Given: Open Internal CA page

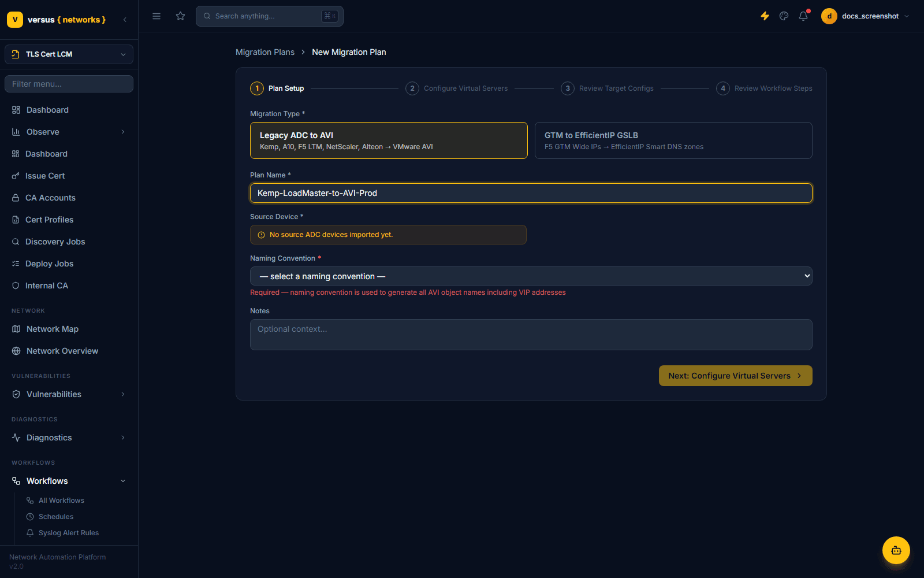Looking at the screenshot, I should click(x=69, y=286).
